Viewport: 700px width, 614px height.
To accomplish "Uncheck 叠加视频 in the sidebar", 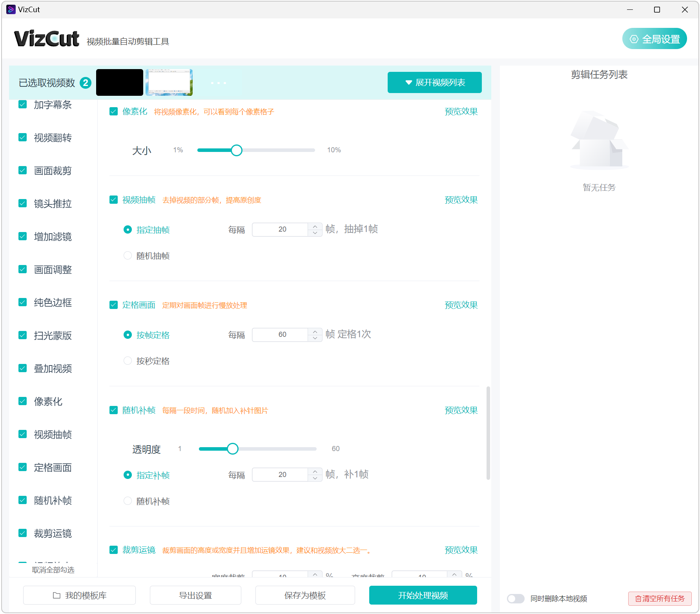I will [23, 368].
